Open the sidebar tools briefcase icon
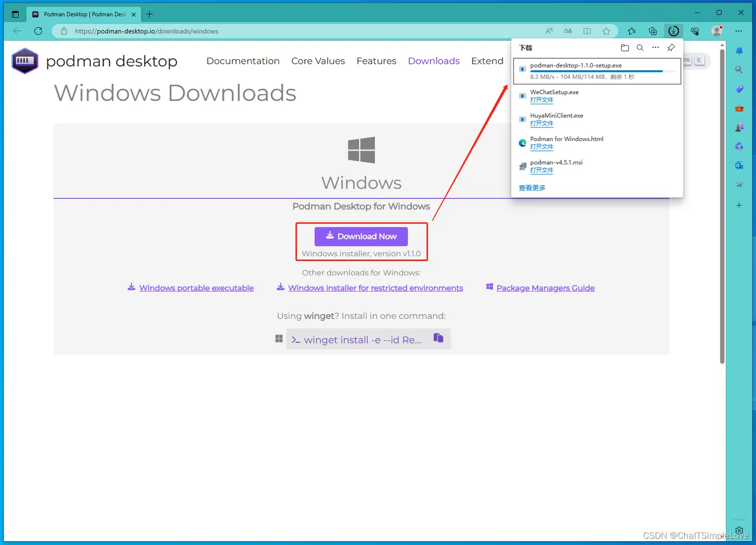Screen dimensions: 756x545 (739, 109)
